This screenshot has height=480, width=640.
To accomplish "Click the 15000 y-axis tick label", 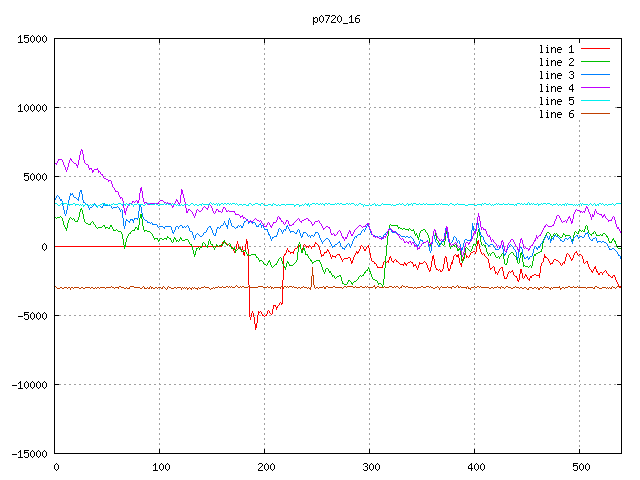I will (x=32, y=39).
